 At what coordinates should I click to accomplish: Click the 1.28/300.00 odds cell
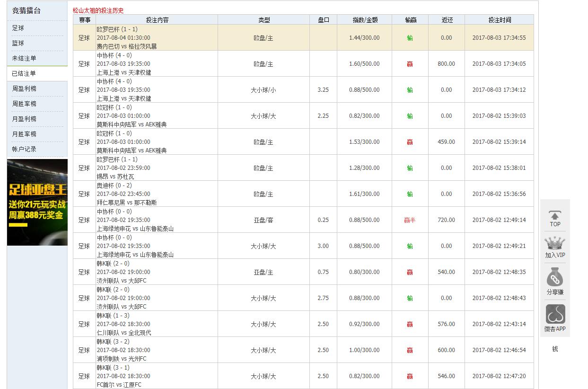[364, 168]
